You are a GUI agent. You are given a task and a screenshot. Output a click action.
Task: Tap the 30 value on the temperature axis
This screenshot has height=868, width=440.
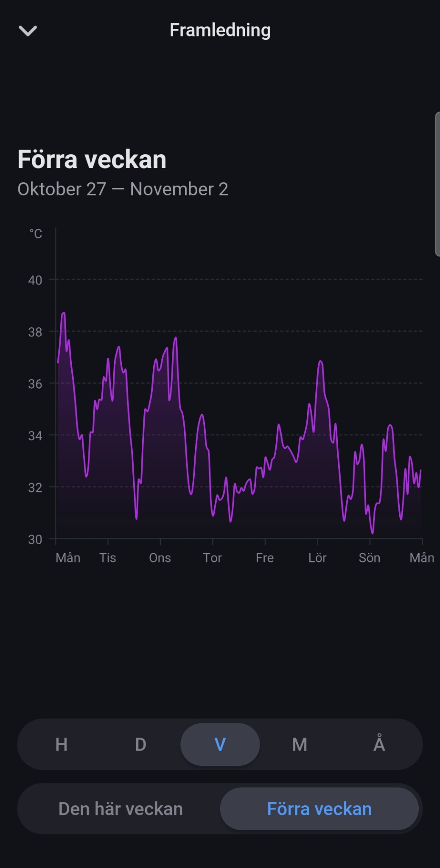pos(35,540)
